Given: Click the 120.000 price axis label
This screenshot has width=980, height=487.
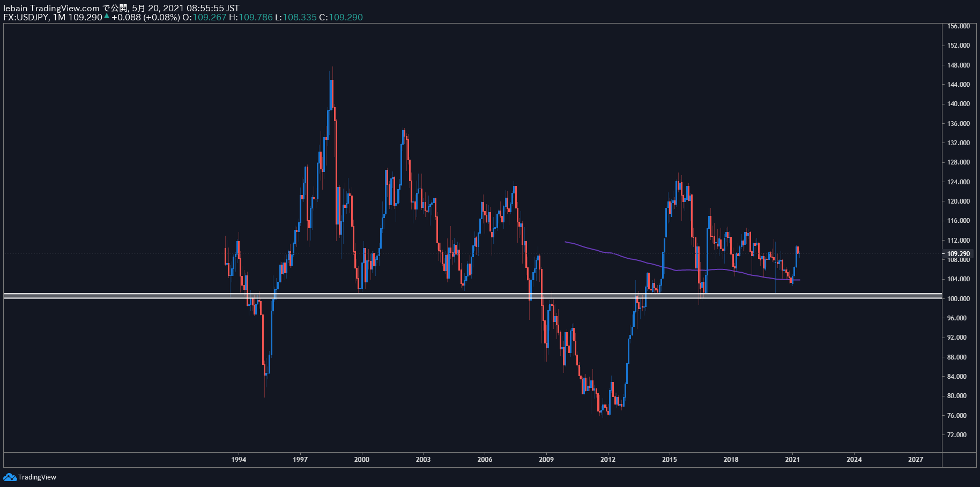Looking at the screenshot, I should pyautogui.click(x=959, y=201).
